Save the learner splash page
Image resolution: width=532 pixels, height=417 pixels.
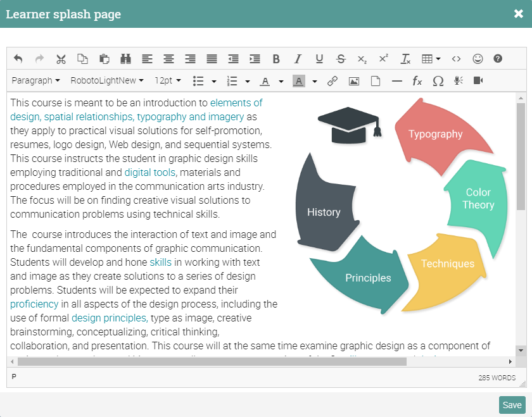(512, 405)
